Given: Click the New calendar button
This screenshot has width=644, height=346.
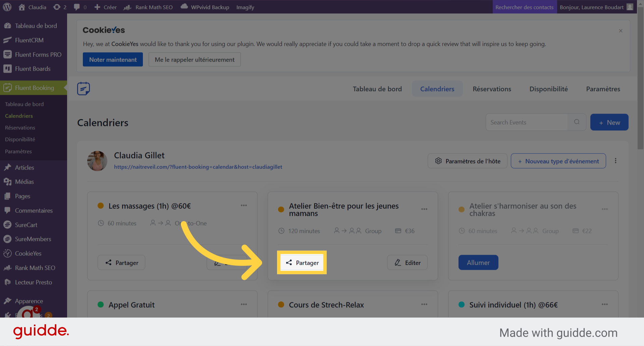Looking at the screenshot, I should [609, 122].
